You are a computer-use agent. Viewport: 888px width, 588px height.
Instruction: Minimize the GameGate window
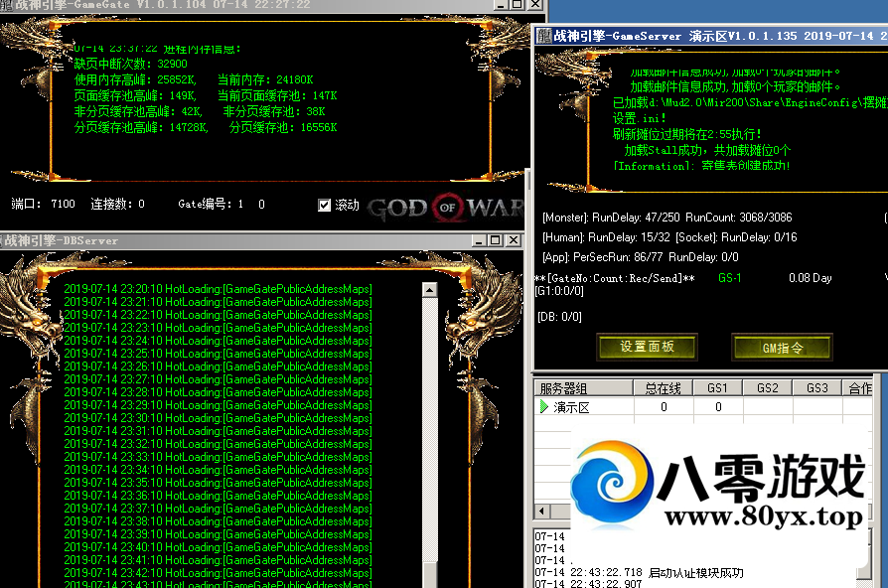coord(501,5)
